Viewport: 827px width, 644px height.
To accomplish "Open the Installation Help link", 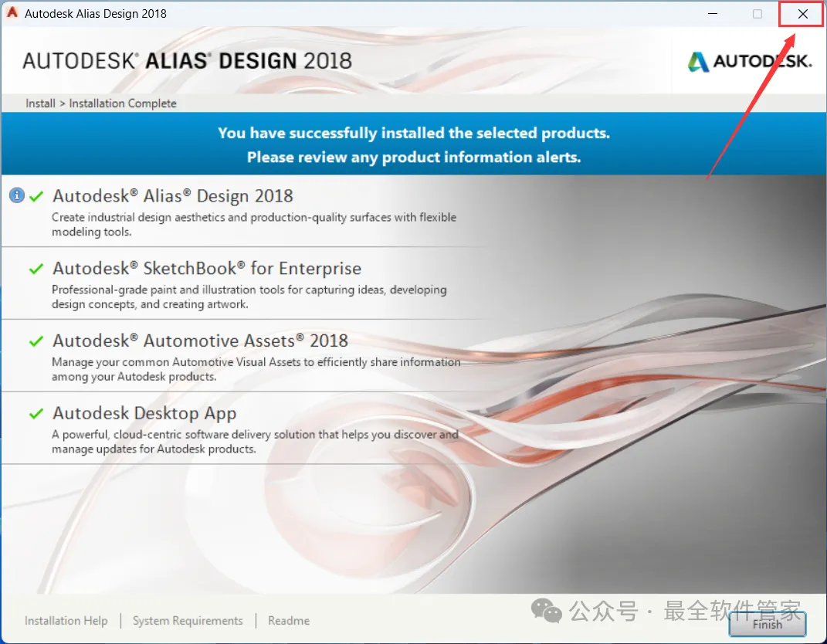I will [x=66, y=621].
